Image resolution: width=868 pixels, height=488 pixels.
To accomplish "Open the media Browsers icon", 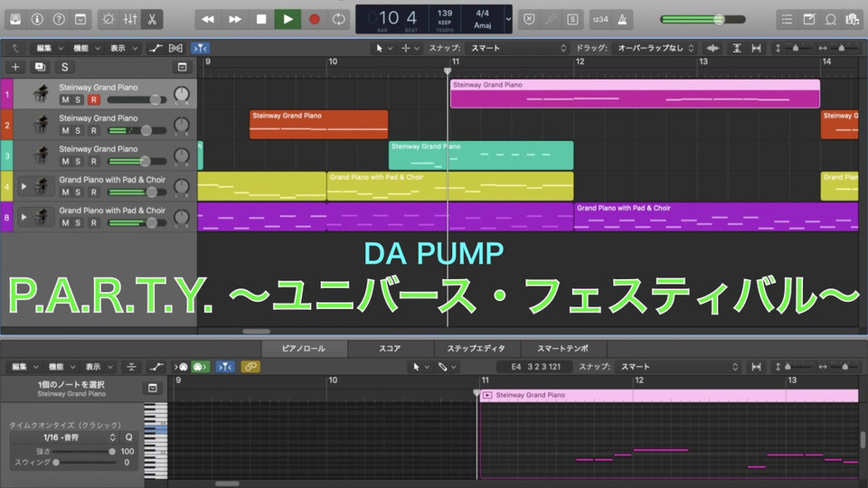I will (852, 19).
